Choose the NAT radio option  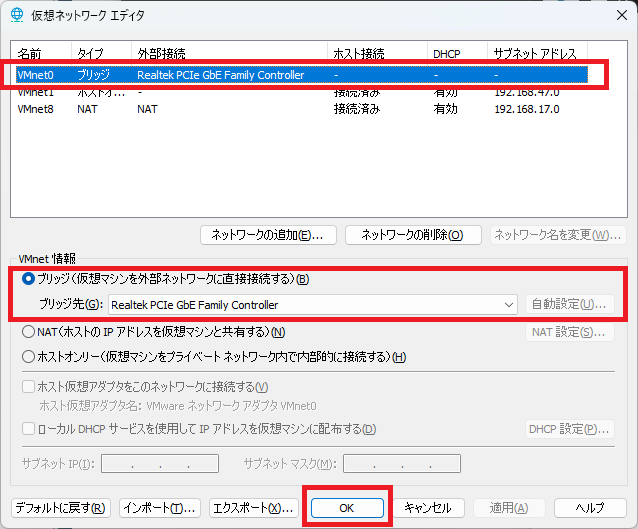click(28, 332)
